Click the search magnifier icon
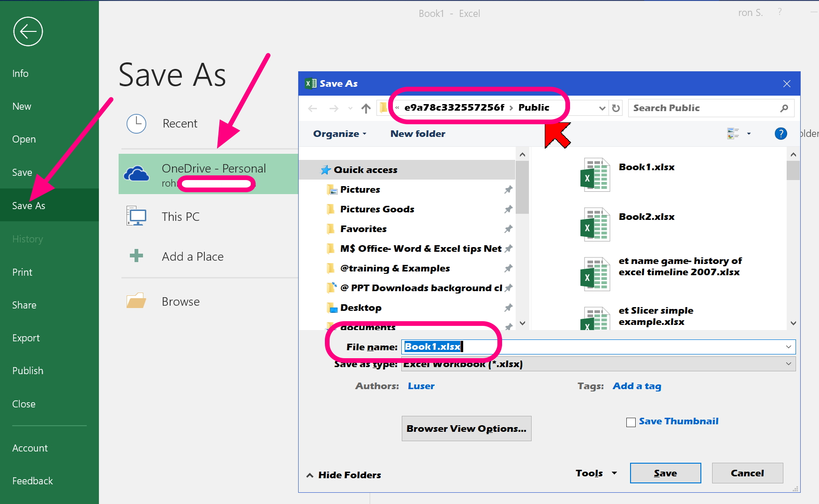The image size is (819, 504). (x=784, y=108)
